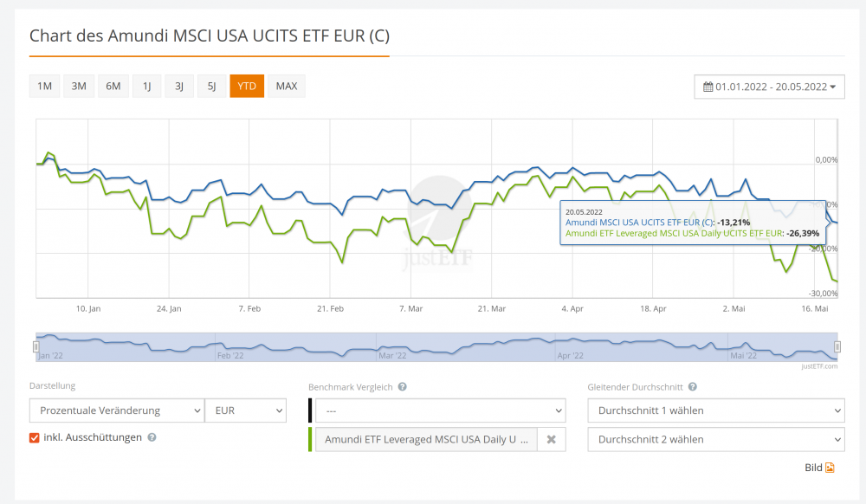This screenshot has height=504, width=866.
Task: Open the Prozentuale Veränderung dropdown
Action: [116, 410]
